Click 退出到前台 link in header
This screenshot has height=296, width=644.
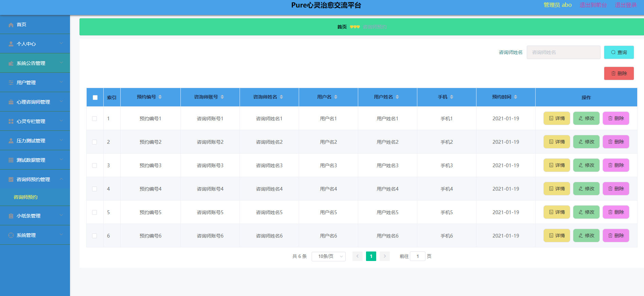593,5
